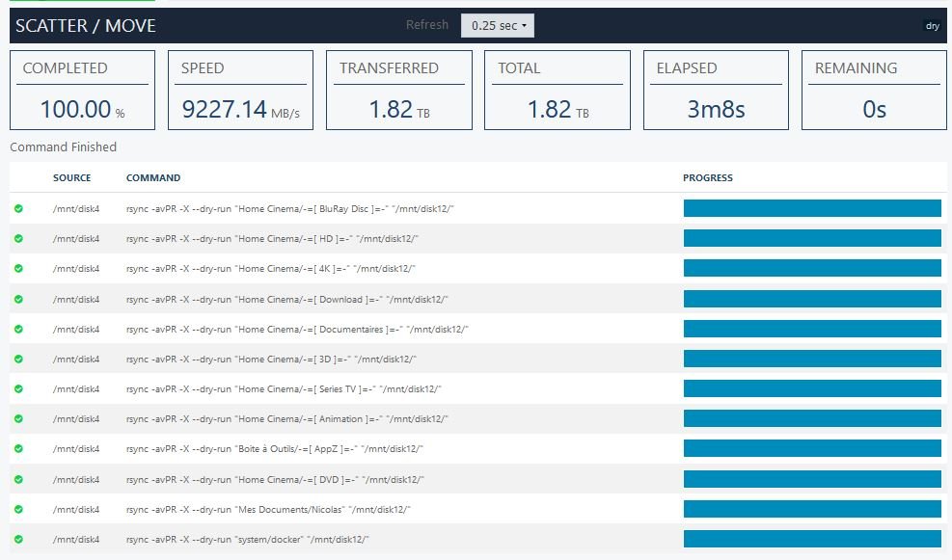Screen dimensions: 952x560
Task: Click /mnt/disk4 source in the BluRay Disc row
Action: [x=76, y=209]
